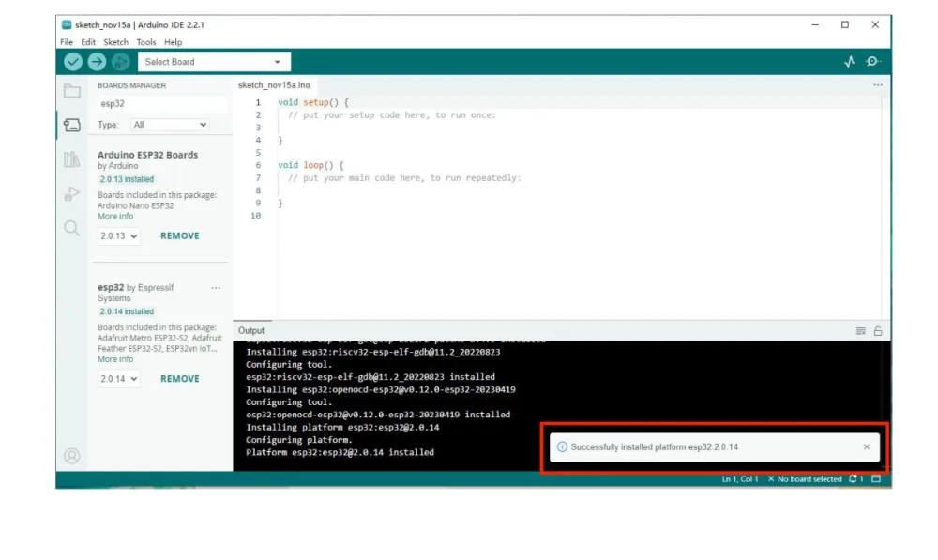Open the 2.0.13 version dropdown
Viewport: 938px width, 560px height.
118,235
